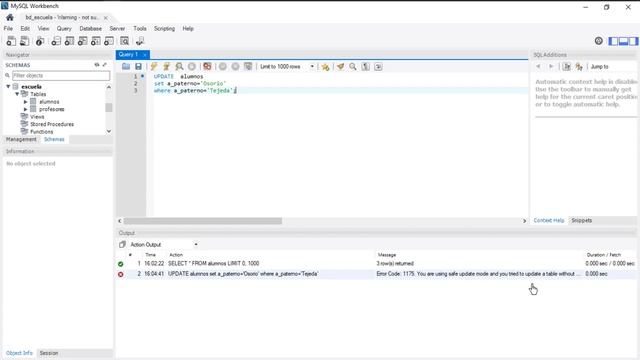Screen dimensions: 640x360
Task: Open the inspector info icon in main toolbar
Action: [x=40, y=41]
